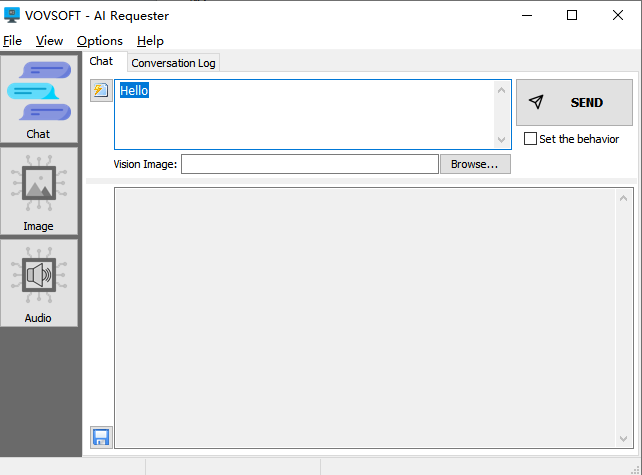Click the message box scroll up arrow
The width and height of the screenshot is (642, 475).
tap(502, 90)
